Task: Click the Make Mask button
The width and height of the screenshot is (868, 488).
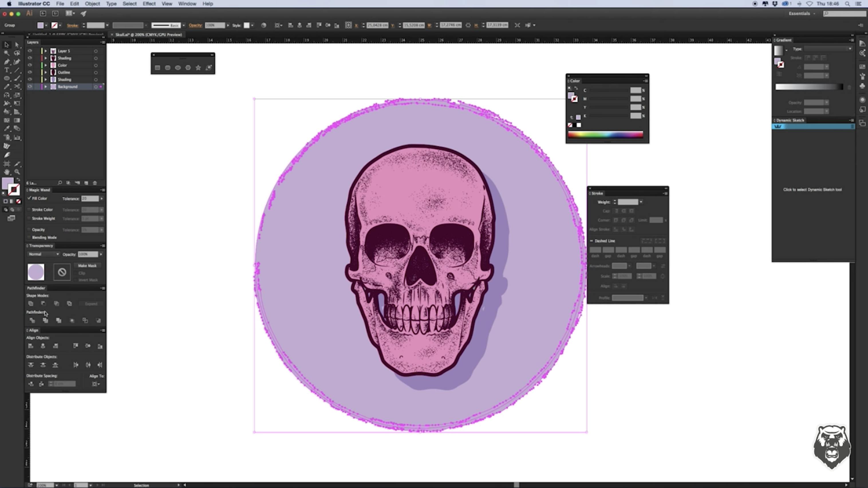Action: click(87, 265)
